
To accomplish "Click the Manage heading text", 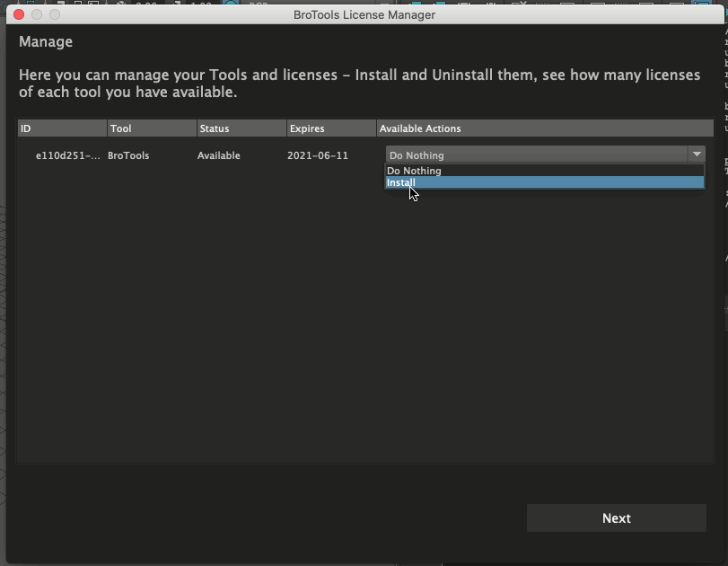I will pyautogui.click(x=46, y=42).
